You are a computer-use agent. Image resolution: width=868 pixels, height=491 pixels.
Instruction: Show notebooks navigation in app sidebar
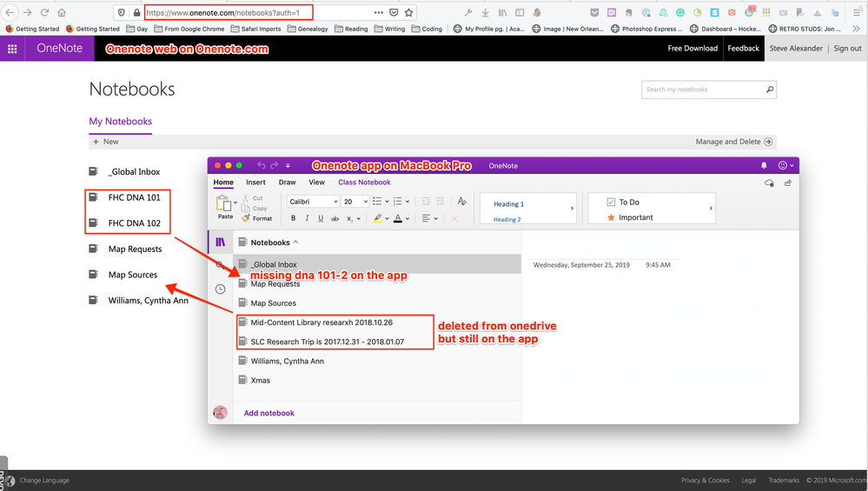click(x=221, y=242)
